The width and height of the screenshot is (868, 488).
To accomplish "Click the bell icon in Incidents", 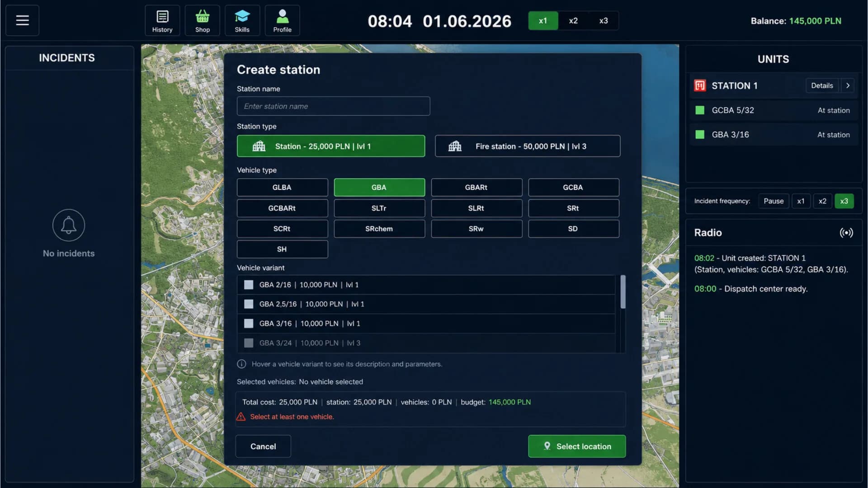I will pyautogui.click(x=69, y=225).
